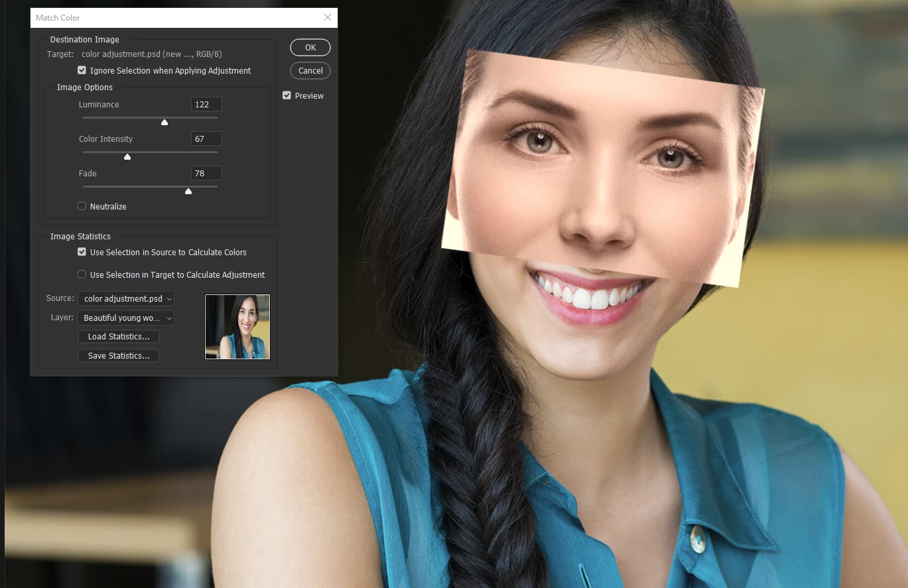Click the Luminance slider handle
The height and width of the screenshot is (588, 908).
pyautogui.click(x=164, y=122)
